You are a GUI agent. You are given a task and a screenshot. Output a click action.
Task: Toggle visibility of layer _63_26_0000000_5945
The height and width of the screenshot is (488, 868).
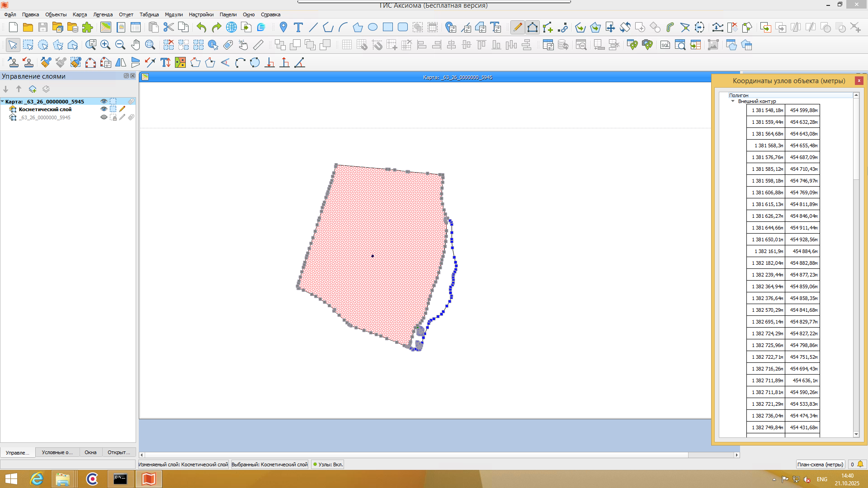(104, 117)
